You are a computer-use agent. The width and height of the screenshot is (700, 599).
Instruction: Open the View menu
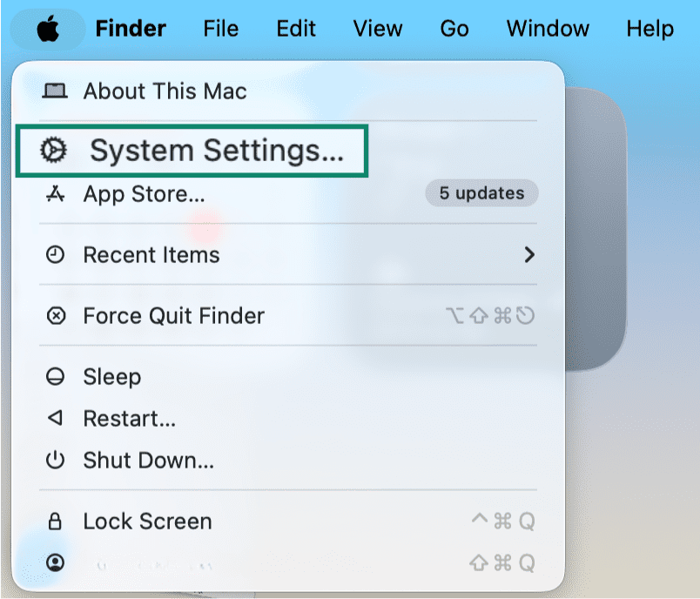click(378, 29)
